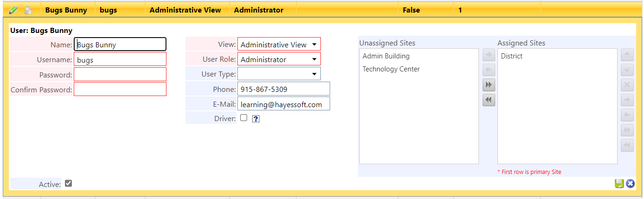Click the Active label
The image size is (644, 199).
[x=50, y=185]
